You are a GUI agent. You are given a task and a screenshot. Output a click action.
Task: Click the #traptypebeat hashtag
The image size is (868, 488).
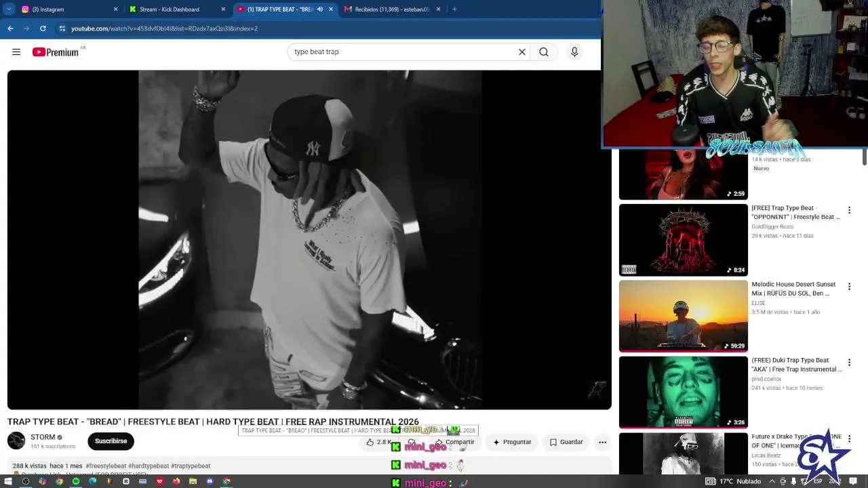pos(191,466)
